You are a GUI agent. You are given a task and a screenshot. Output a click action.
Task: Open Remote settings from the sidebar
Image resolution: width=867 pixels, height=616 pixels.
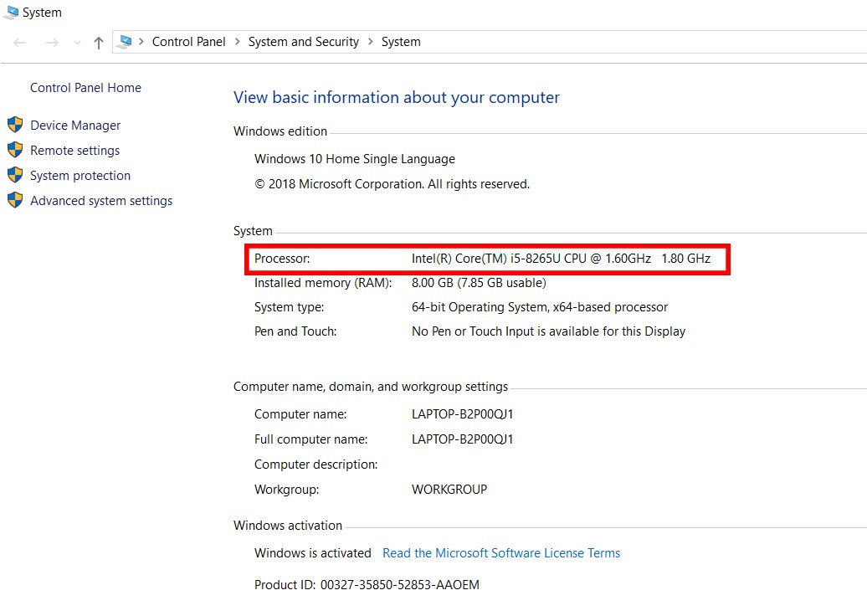click(x=74, y=150)
